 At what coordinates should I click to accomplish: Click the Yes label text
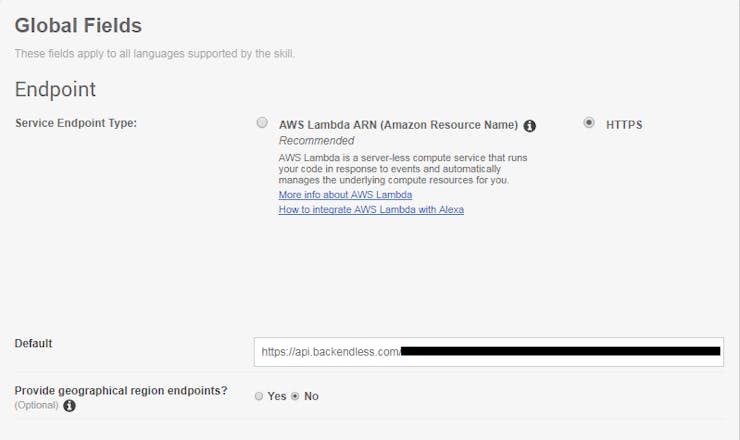click(x=277, y=396)
